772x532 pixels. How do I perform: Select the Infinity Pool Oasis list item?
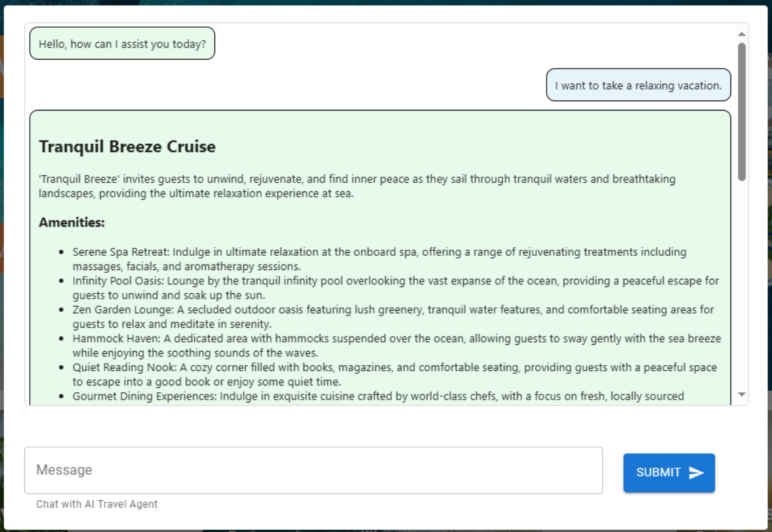396,288
